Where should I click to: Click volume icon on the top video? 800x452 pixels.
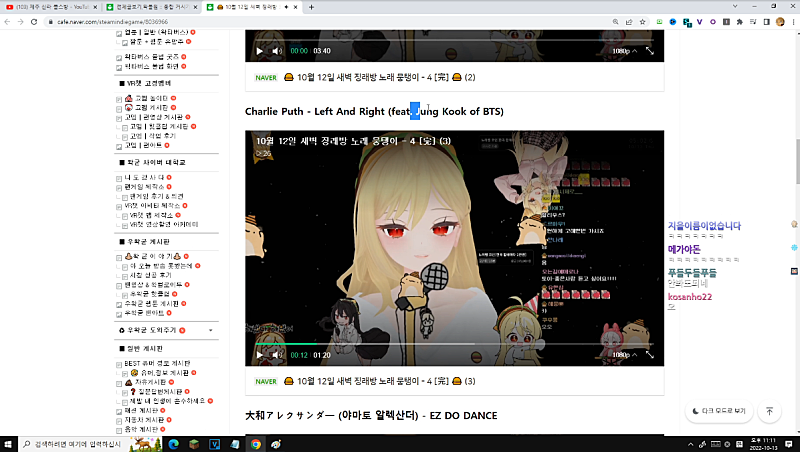tap(277, 50)
